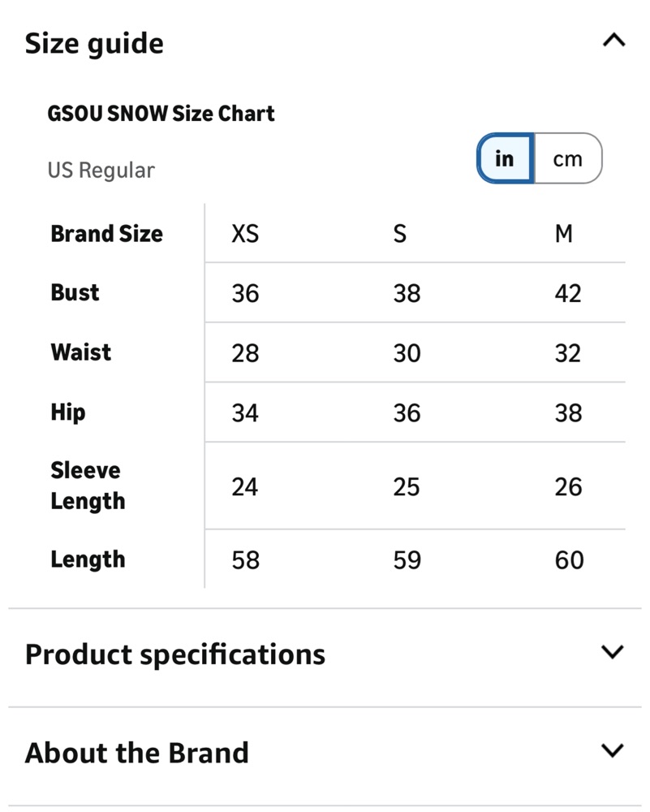This screenshot has width=650, height=812.
Task: Tap the M length value 60
Action: coord(570,560)
